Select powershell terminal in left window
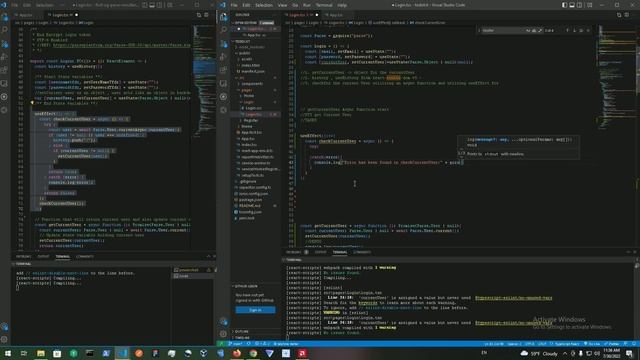 192,270
